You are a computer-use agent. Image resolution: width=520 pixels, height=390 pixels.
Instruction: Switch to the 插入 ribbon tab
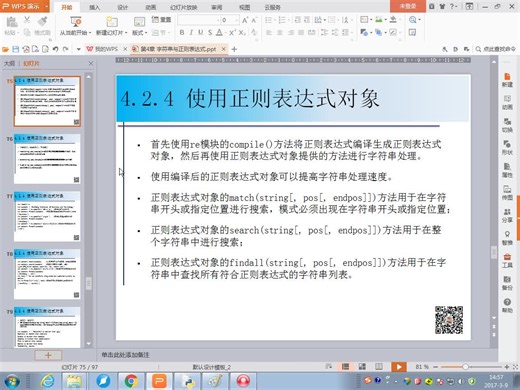pyautogui.click(x=95, y=7)
